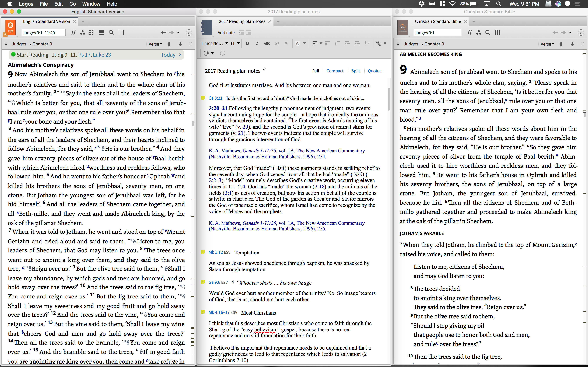The width and height of the screenshot is (588, 367).
Task: Click the text highlight color A swatch
Action: (x=297, y=43)
